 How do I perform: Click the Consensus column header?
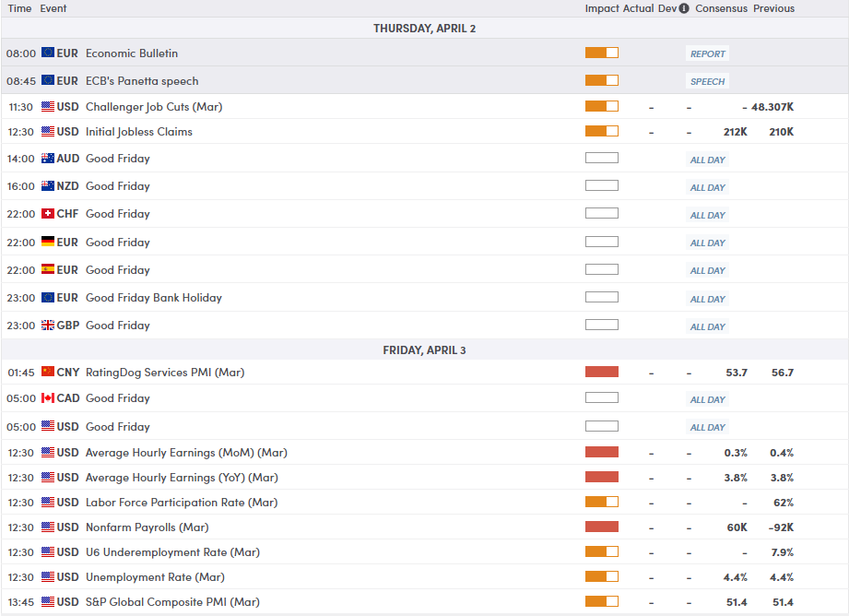(721, 8)
